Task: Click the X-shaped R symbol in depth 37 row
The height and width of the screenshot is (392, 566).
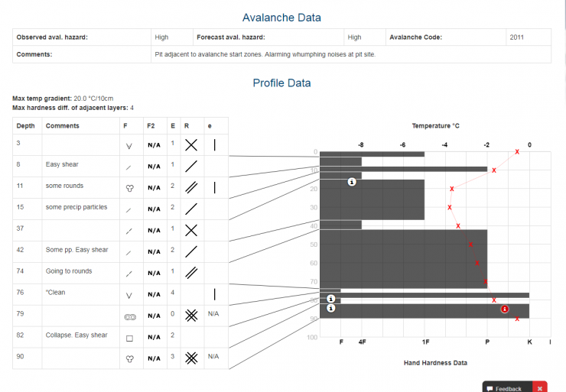Action: [191, 229]
